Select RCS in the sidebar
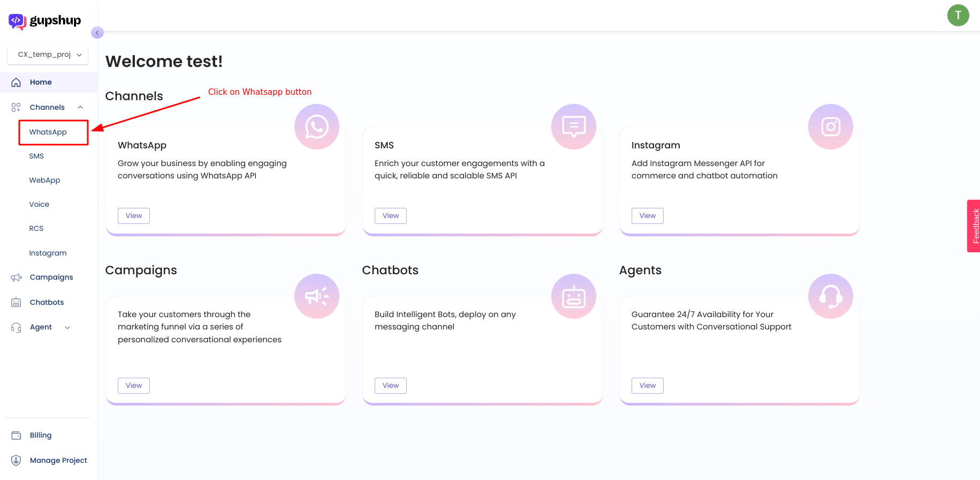This screenshot has height=480, width=980. pyautogui.click(x=36, y=229)
